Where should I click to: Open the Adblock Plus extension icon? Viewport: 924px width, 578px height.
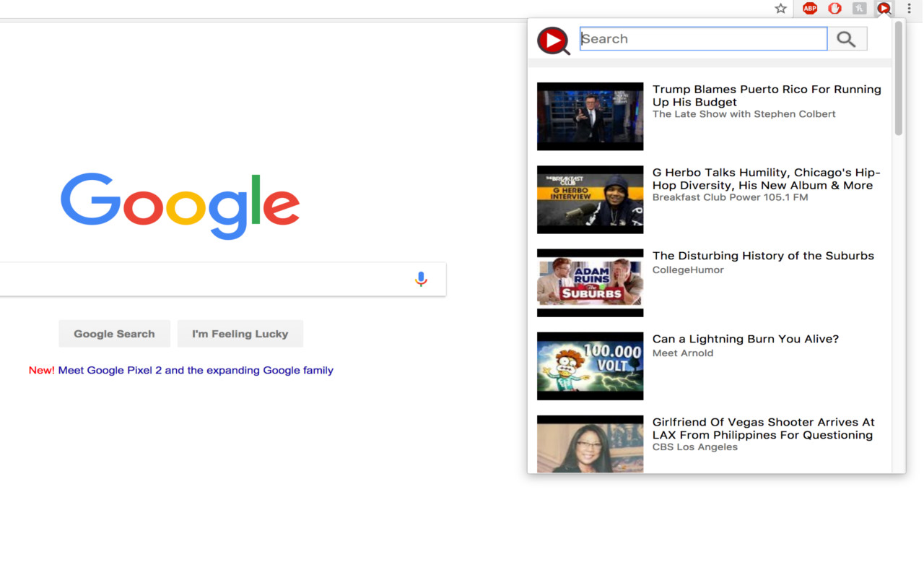click(x=810, y=9)
